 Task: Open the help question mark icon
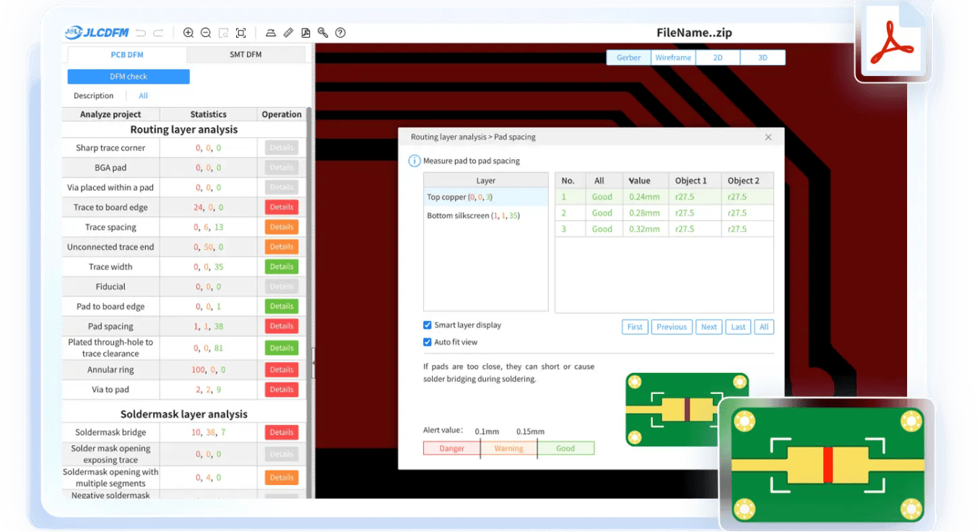(340, 33)
